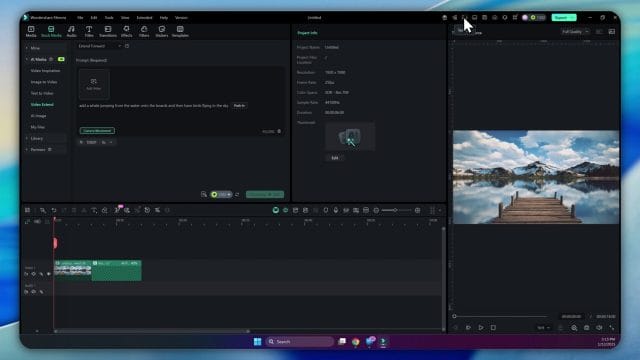640x360 pixels.
Task: Click the Export button
Action: tap(564, 18)
